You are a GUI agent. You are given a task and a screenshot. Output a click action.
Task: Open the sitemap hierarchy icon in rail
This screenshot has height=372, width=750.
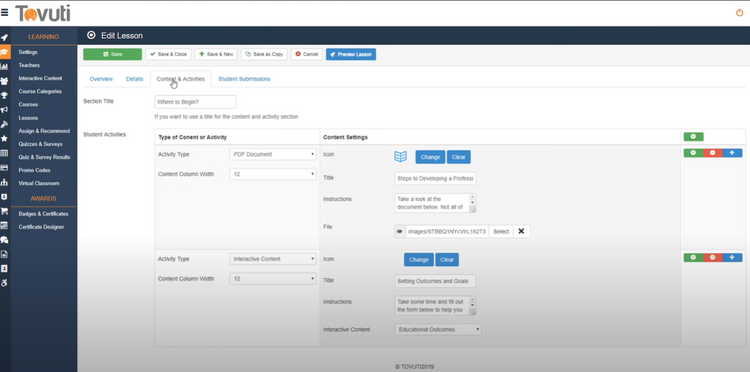pyautogui.click(x=4, y=182)
